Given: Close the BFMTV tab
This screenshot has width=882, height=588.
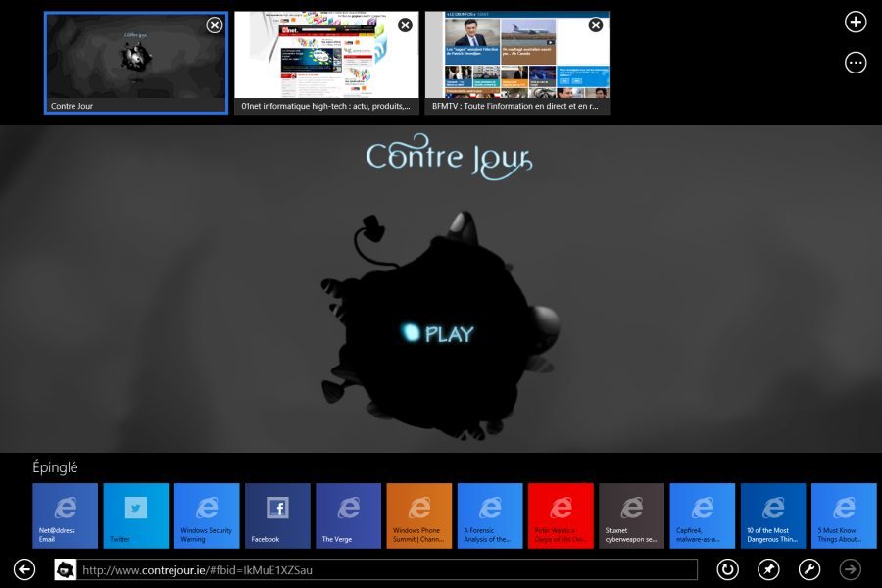Looking at the screenshot, I should 596,24.
